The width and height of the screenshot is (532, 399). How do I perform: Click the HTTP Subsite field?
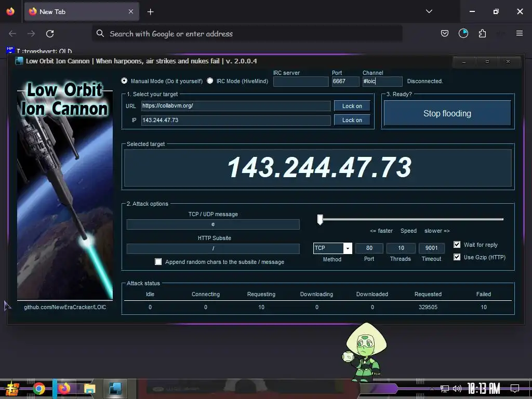(x=213, y=248)
